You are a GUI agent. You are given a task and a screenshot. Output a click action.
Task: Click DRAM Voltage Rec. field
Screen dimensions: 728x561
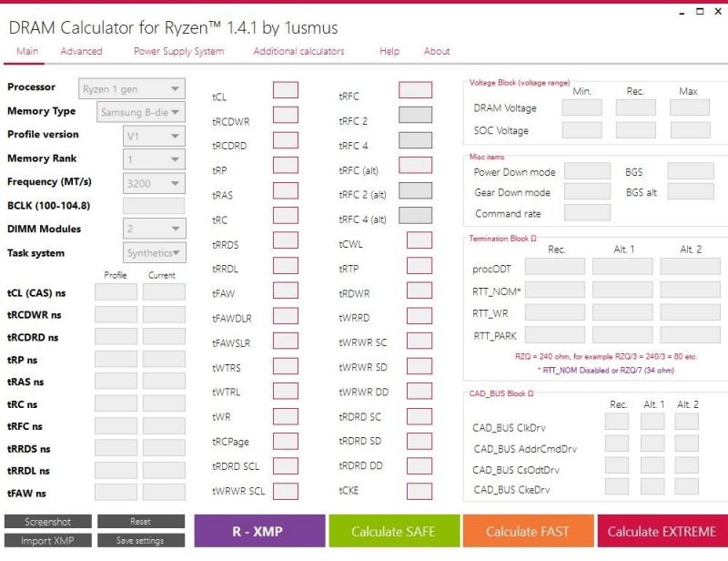tap(635, 107)
